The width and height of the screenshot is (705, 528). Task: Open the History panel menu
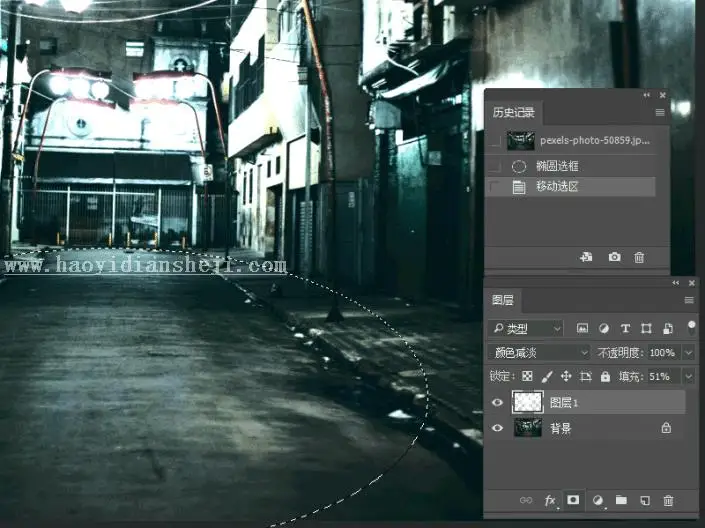[660, 112]
